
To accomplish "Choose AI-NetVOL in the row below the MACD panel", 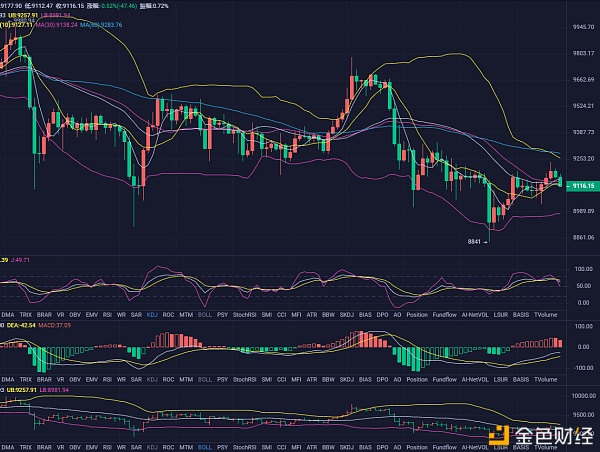I will point(475,379).
